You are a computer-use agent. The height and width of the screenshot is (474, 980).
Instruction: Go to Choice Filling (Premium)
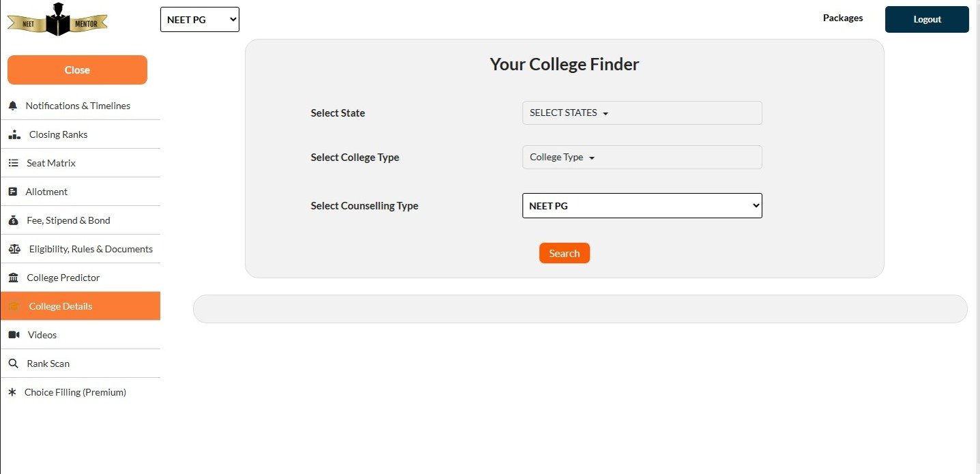[x=75, y=392]
